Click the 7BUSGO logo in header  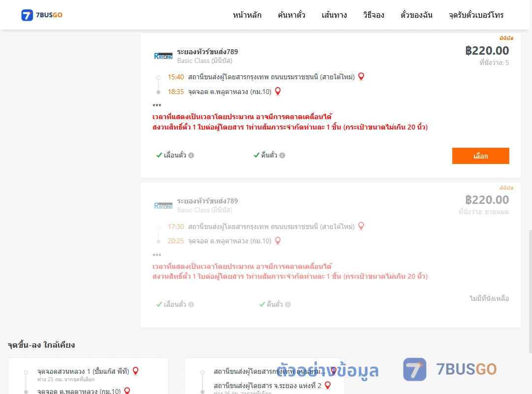[42, 15]
